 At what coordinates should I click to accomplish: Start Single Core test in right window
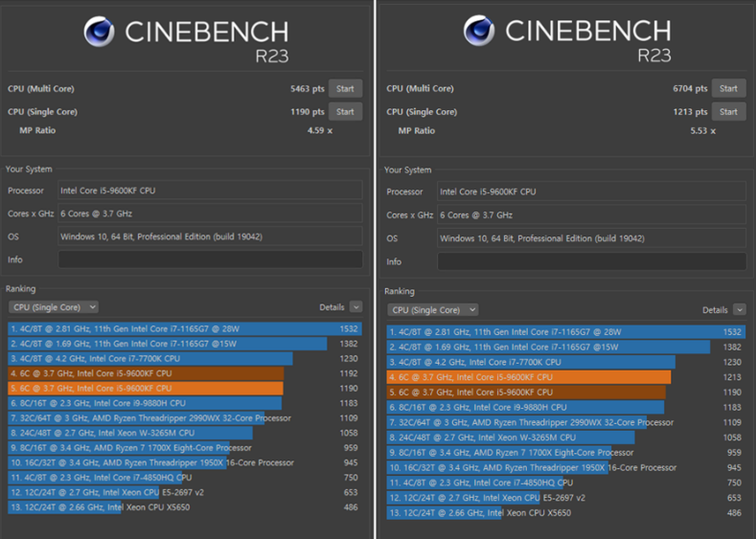coord(728,112)
